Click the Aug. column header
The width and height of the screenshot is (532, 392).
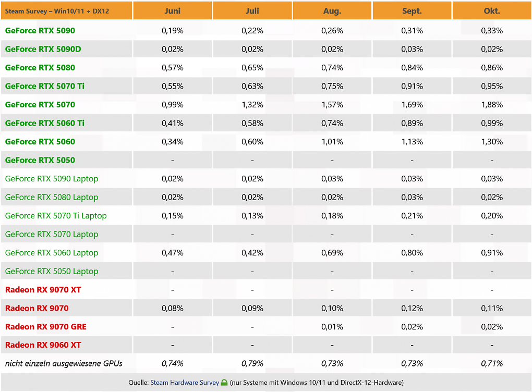[x=332, y=11]
